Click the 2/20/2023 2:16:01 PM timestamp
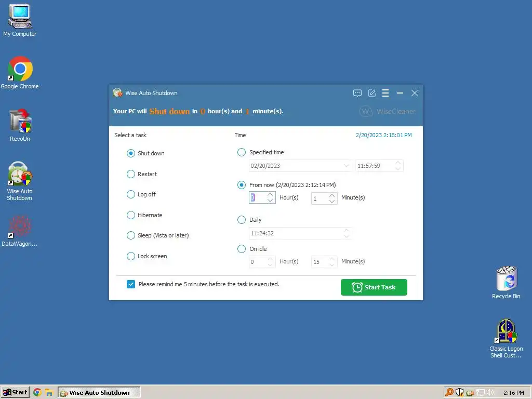 [384, 135]
